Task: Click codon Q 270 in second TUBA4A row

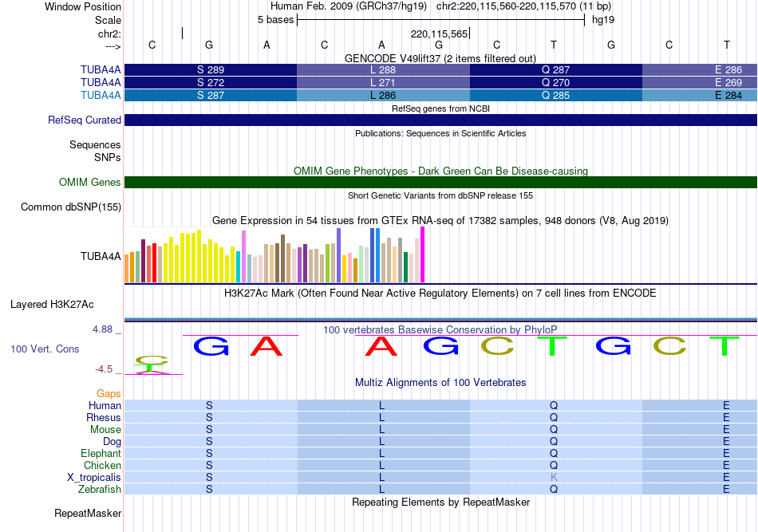Action: click(x=556, y=83)
